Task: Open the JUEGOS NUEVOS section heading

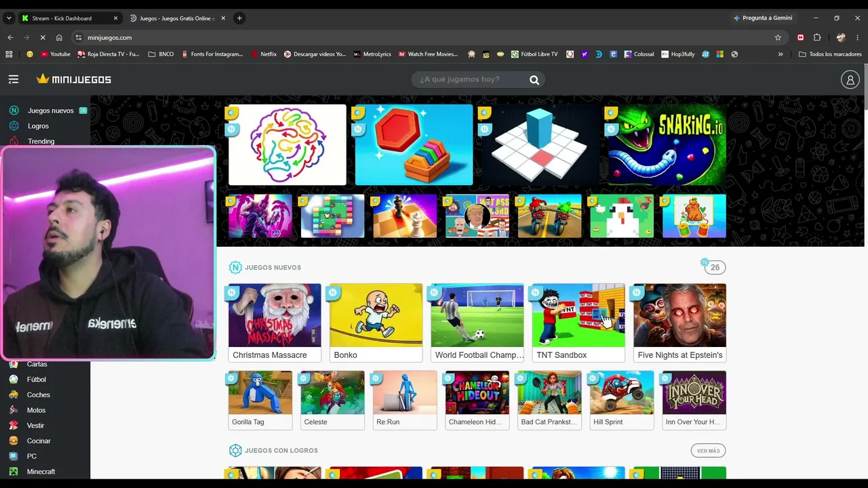Action: coord(273,268)
